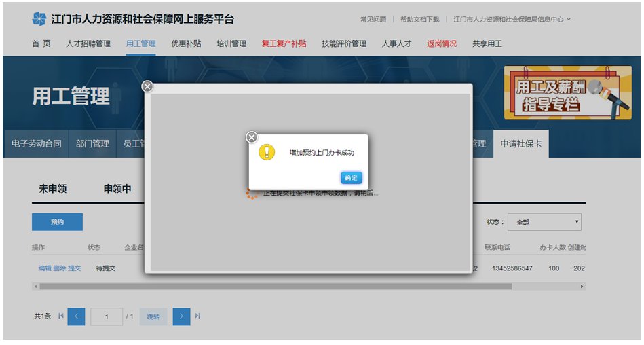
Task: Open 用工及薪酬指导专栏 banner
Action: point(568,92)
